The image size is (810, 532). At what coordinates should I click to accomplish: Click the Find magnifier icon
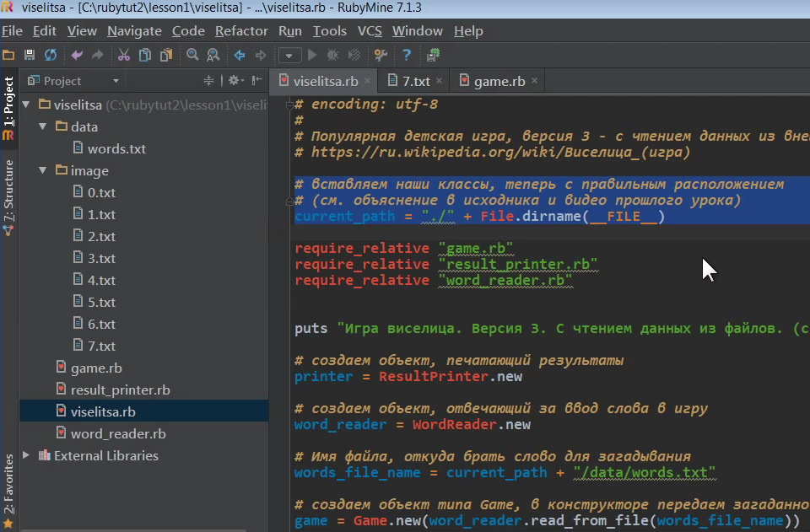(192, 55)
